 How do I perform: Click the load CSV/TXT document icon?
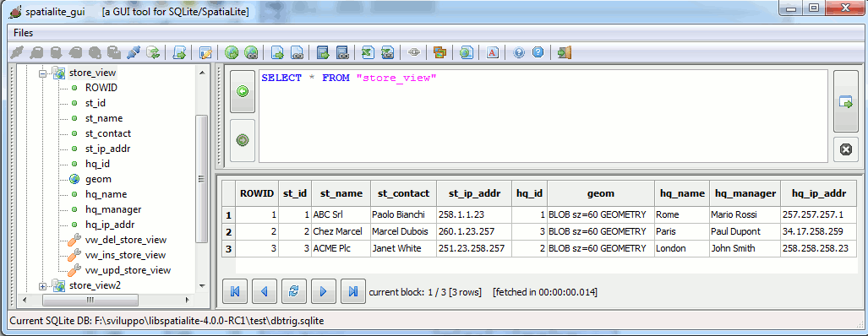coord(278,52)
